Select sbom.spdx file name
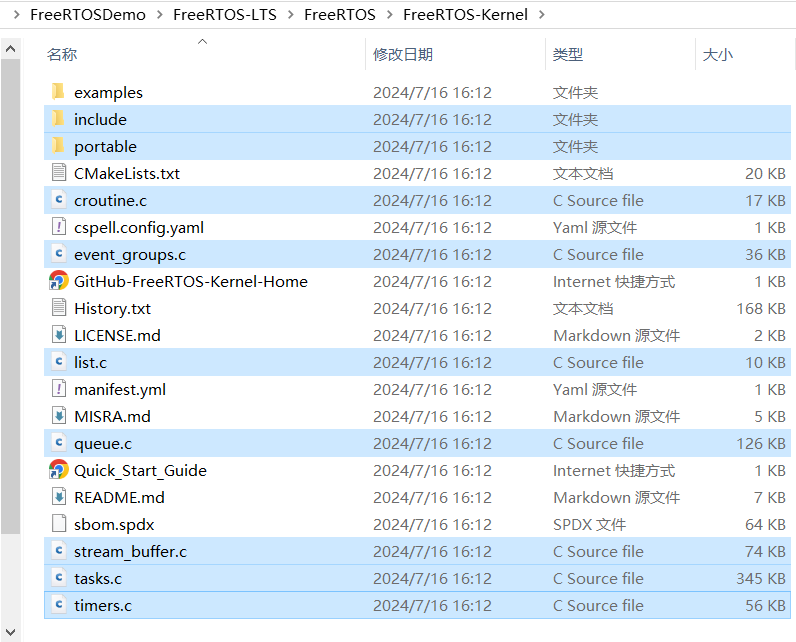This screenshot has width=796, height=642. (114, 524)
